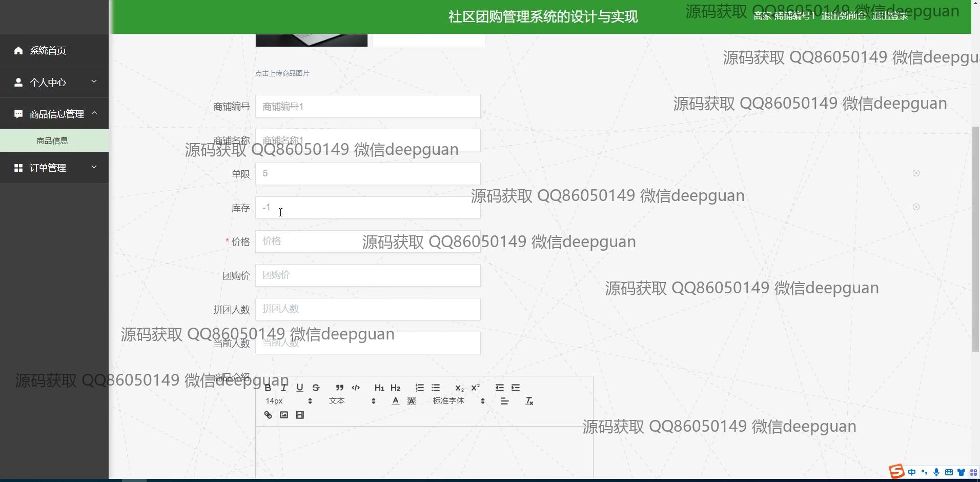The image size is (980, 482).
Task: Open the 标准字体 font family dropdown
Action: [458, 401]
